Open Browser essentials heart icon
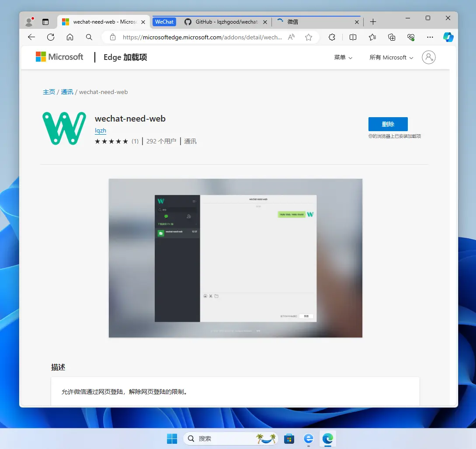Screen dimensions: 476x449 (411, 37)
